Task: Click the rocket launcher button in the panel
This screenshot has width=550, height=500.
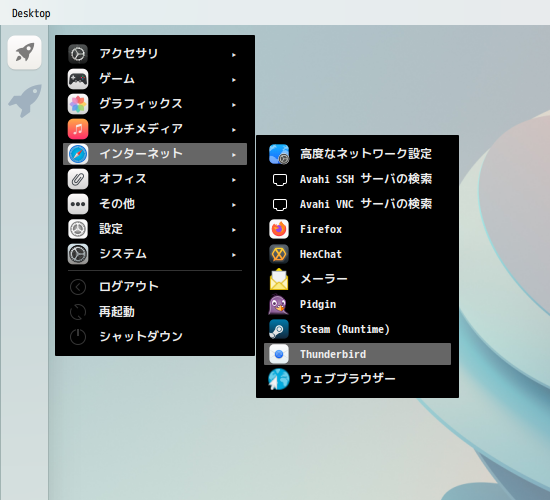Action: [x=25, y=53]
